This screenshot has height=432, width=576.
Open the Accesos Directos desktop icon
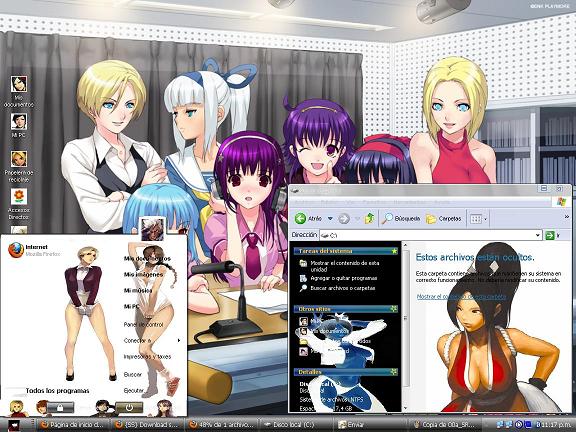(18, 204)
